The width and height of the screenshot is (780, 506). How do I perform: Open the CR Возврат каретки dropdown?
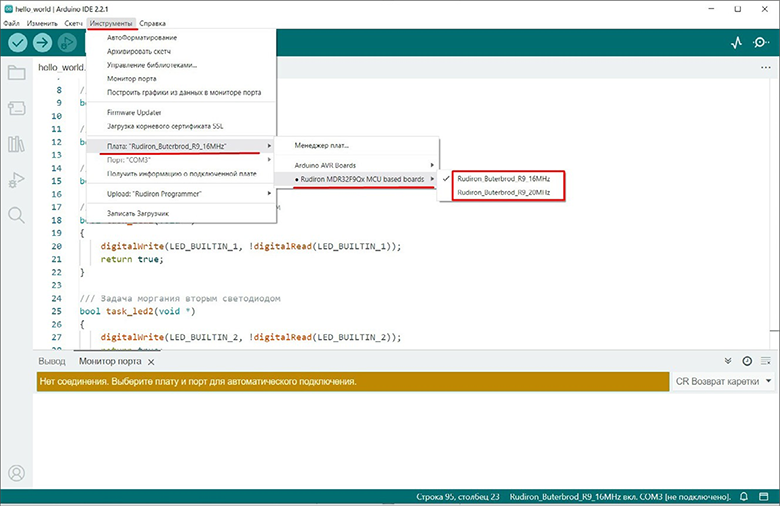[723, 382]
